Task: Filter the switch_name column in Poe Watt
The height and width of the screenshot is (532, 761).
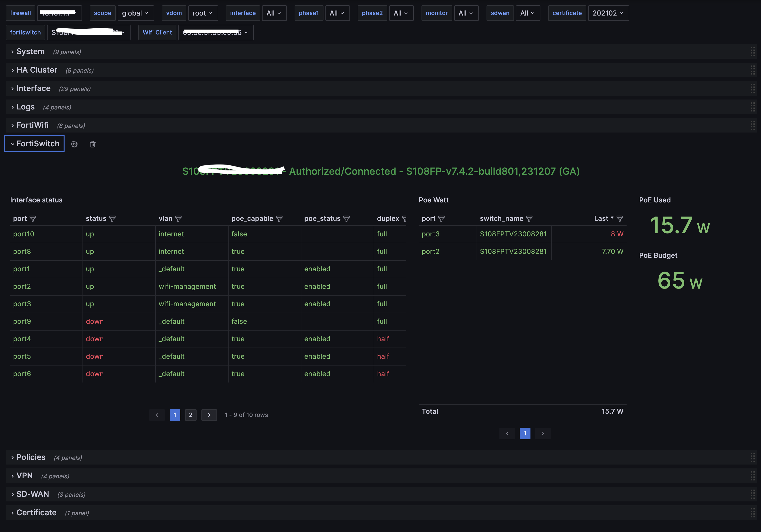Action: coord(529,219)
